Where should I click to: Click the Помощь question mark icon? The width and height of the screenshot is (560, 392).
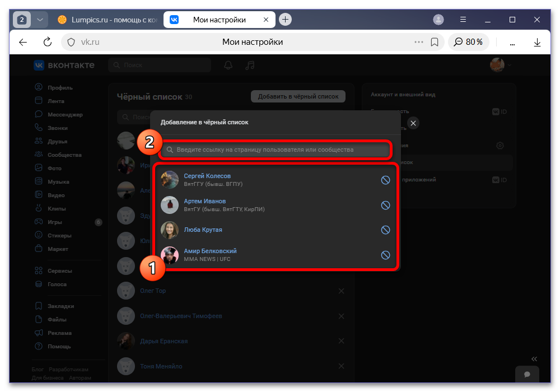[39, 346]
